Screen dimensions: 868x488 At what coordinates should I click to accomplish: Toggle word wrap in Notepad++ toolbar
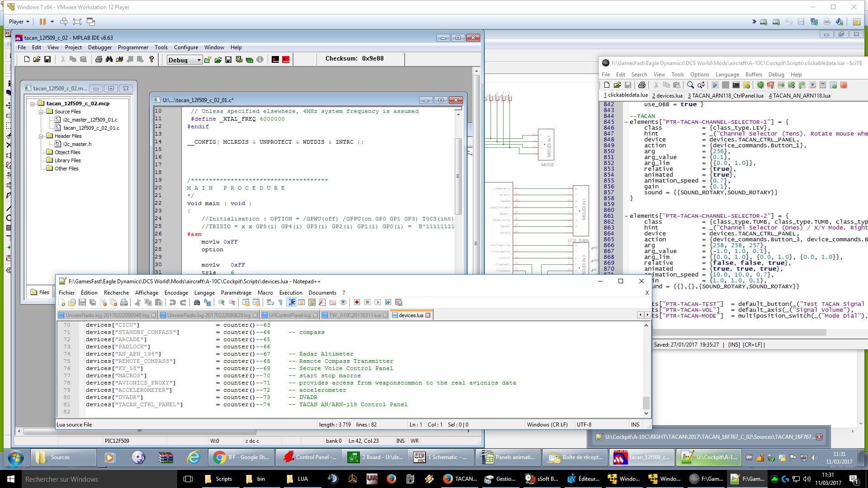[x=270, y=302]
